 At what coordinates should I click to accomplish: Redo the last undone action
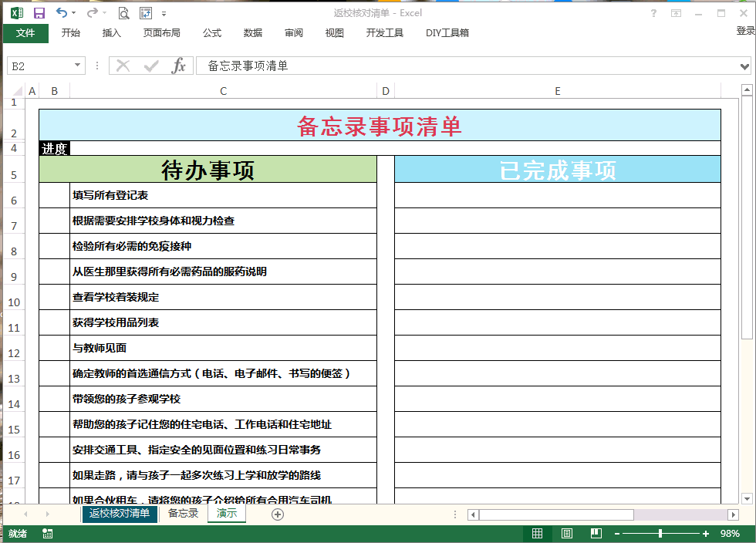(x=92, y=12)
